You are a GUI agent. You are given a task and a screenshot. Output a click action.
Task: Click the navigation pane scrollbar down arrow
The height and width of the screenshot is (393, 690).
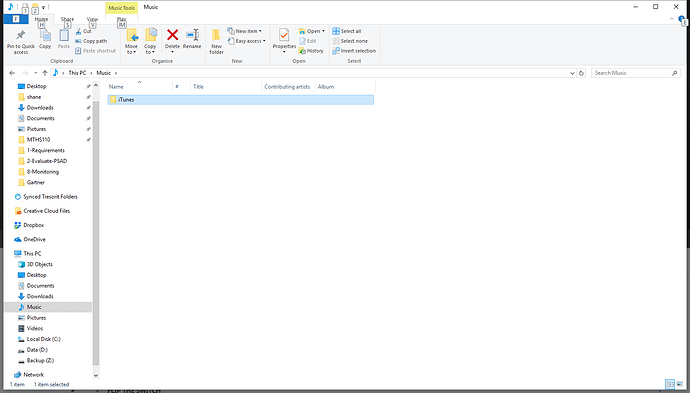[x=96, y=375]
